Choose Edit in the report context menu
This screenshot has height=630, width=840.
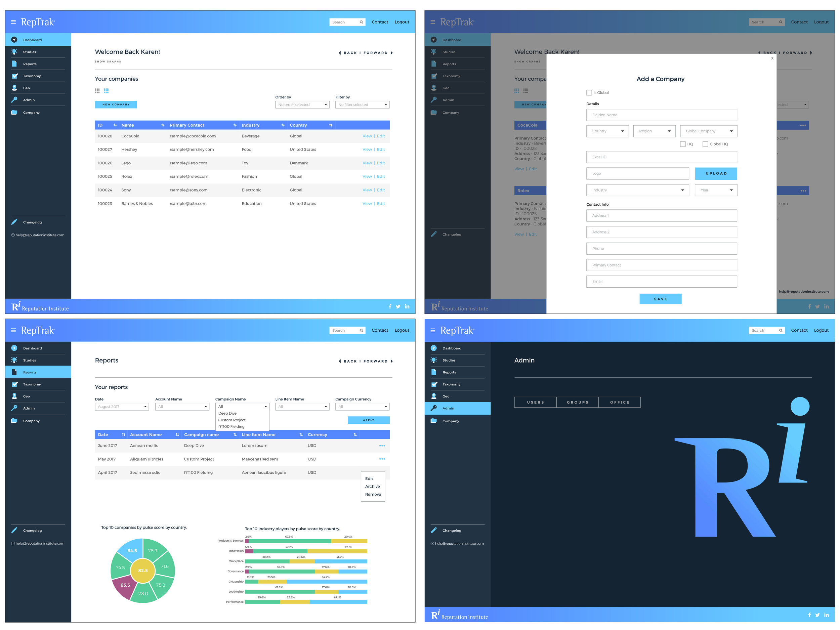pos(369,478)
